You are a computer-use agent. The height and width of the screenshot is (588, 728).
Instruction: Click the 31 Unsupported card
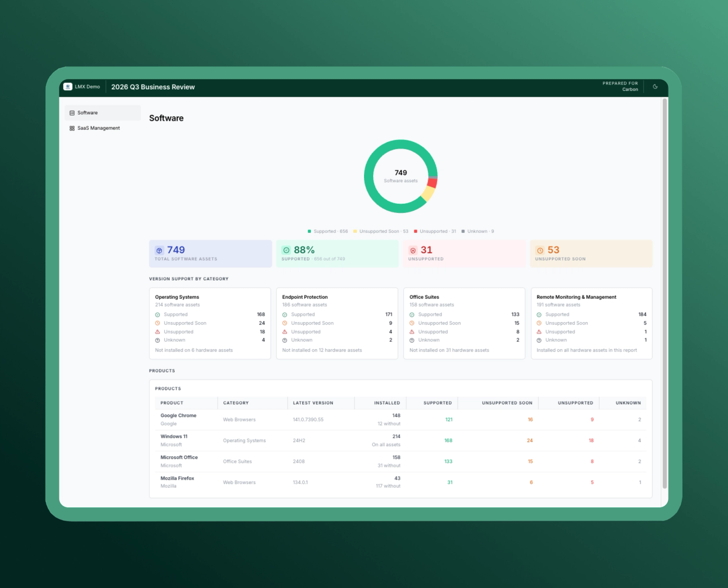465,253
